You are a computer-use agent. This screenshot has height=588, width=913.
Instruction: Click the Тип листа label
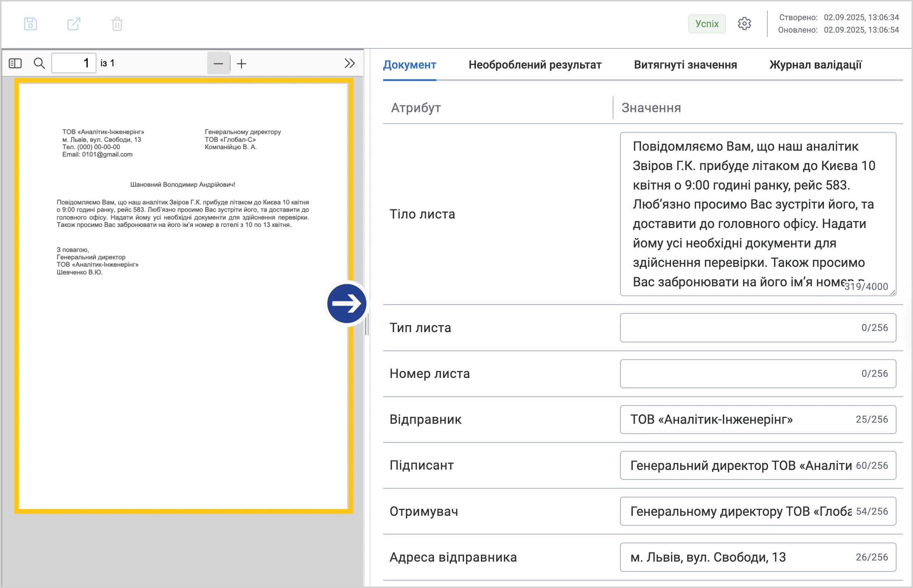coord(420,328)
